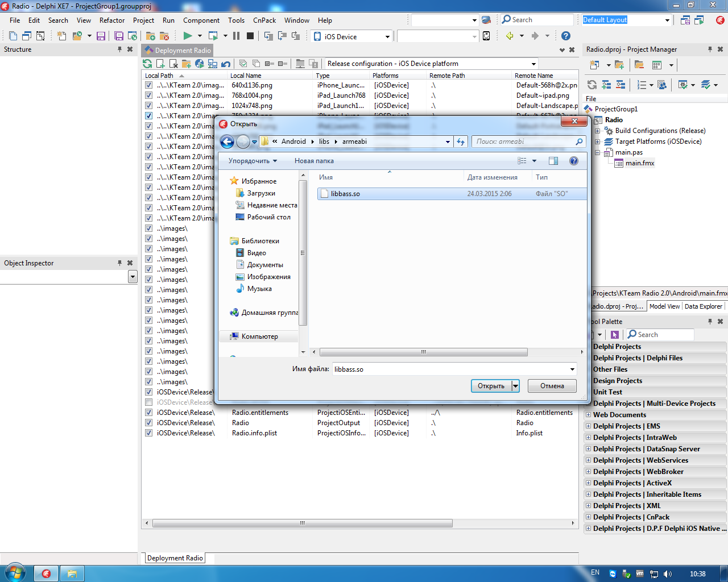Toggle checkbox for Radio.entitlements row

coord(148,413)
